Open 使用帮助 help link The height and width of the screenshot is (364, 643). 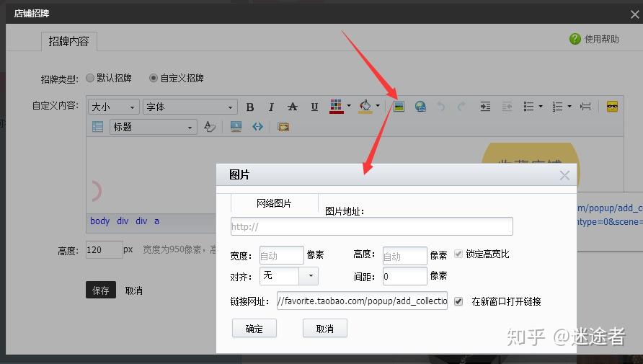point(602,40)
